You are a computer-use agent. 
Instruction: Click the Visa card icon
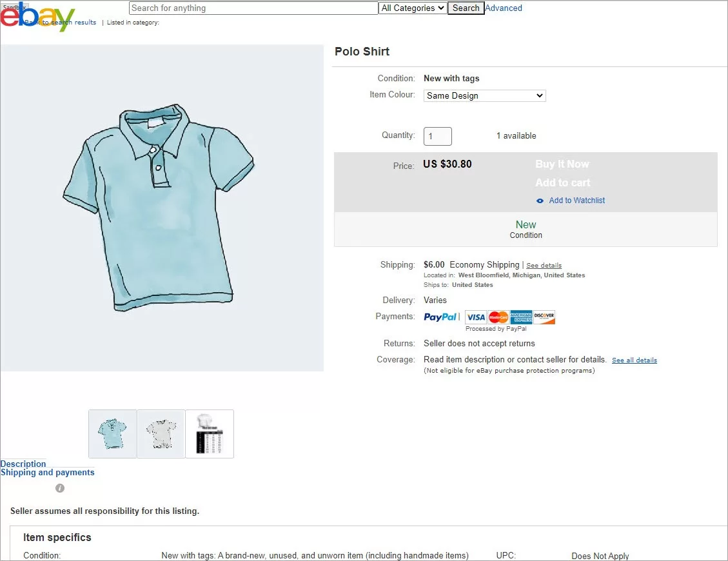pyautogui.click(x=475, y=317)
